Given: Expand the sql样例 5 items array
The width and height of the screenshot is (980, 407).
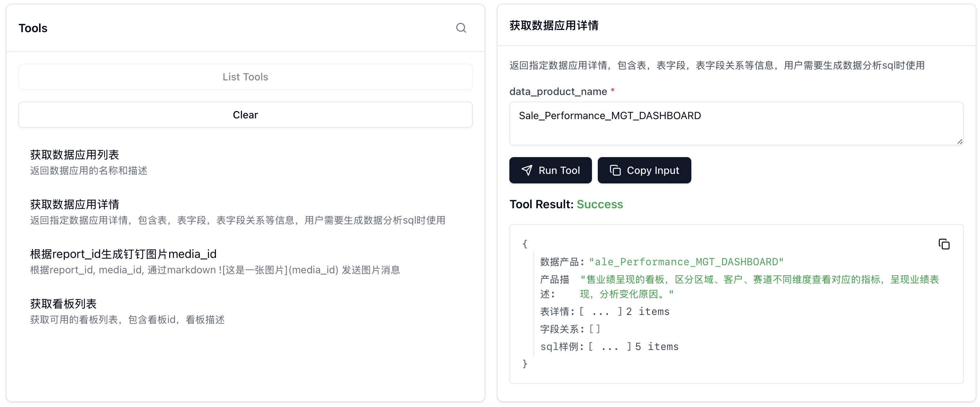Looking at the screenshot, I should coord(609,346).
